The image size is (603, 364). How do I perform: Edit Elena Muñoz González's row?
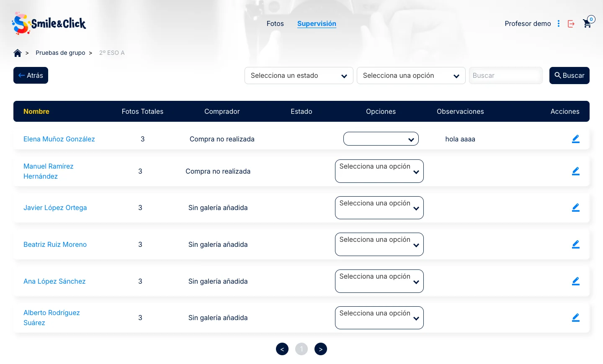point(576,139)
